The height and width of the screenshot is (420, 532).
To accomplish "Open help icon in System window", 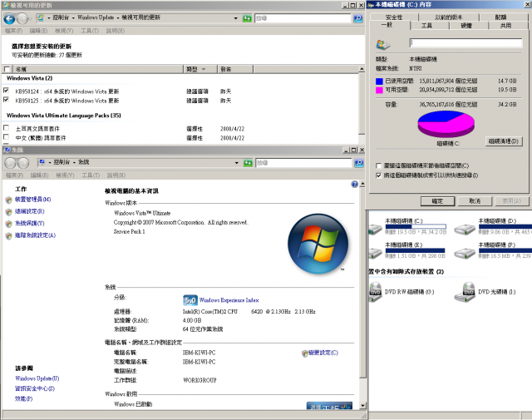I will click(x=355, y=184).
